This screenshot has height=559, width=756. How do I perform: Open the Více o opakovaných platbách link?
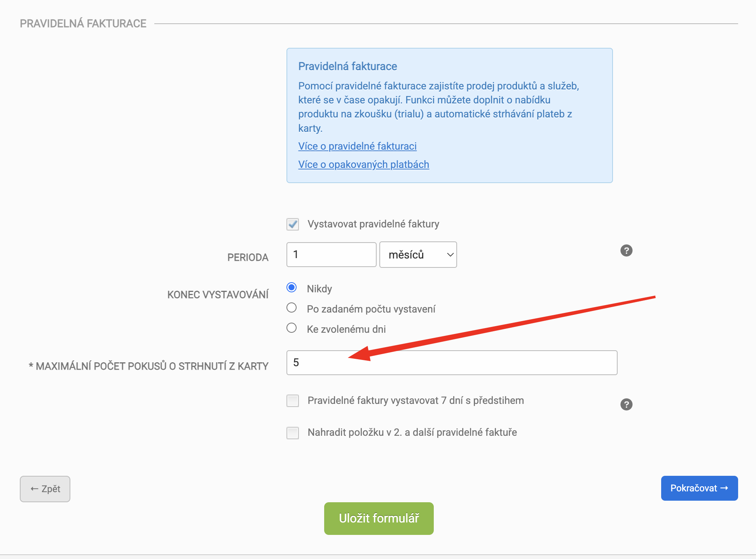(363, 164)
